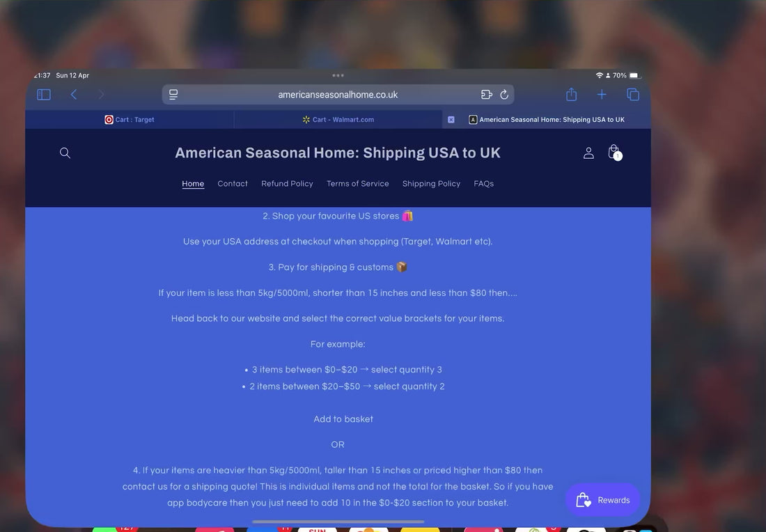The width and height of the screenshot is (766, 532).
Task: Switch to Cart : Target tab
Action: point(130,120)
